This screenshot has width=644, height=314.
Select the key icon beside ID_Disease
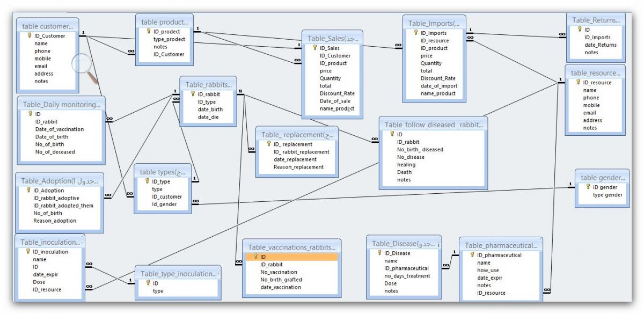(x=379, y=253)
